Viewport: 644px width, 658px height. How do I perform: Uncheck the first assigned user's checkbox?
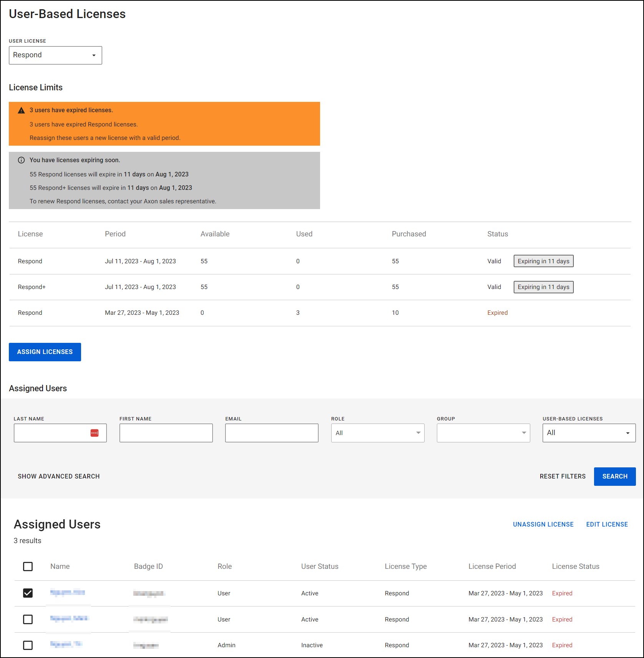28,593
